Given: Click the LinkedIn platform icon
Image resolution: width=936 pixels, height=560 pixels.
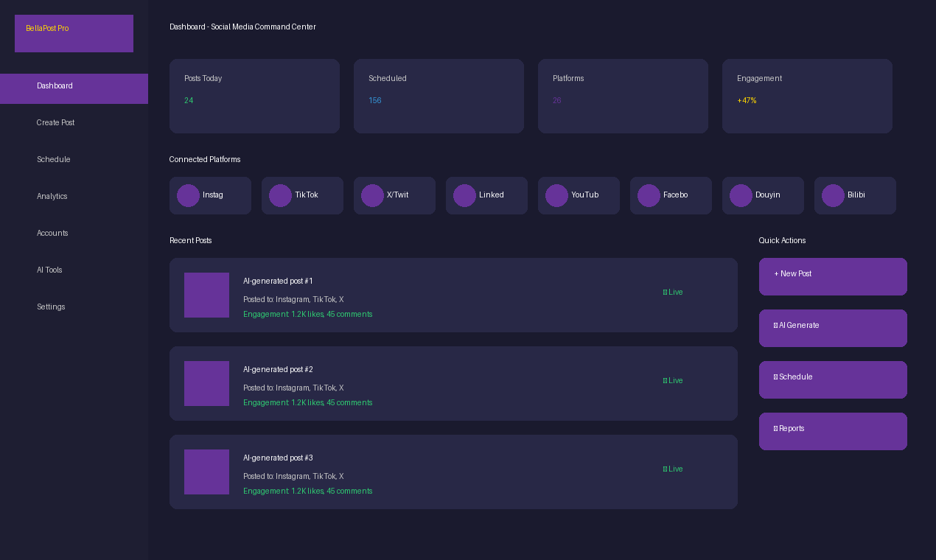Looking at the screenshot, I should click(x=464, y=195).
